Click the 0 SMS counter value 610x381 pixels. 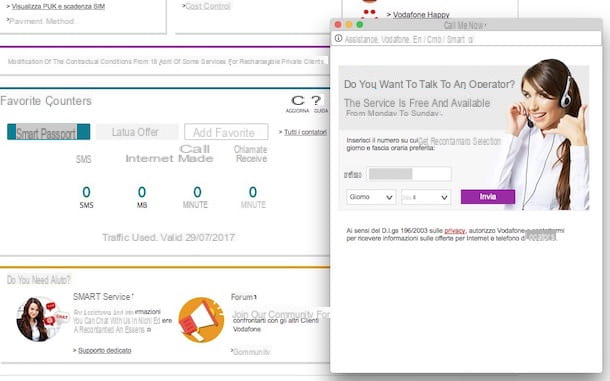point(86,192)
